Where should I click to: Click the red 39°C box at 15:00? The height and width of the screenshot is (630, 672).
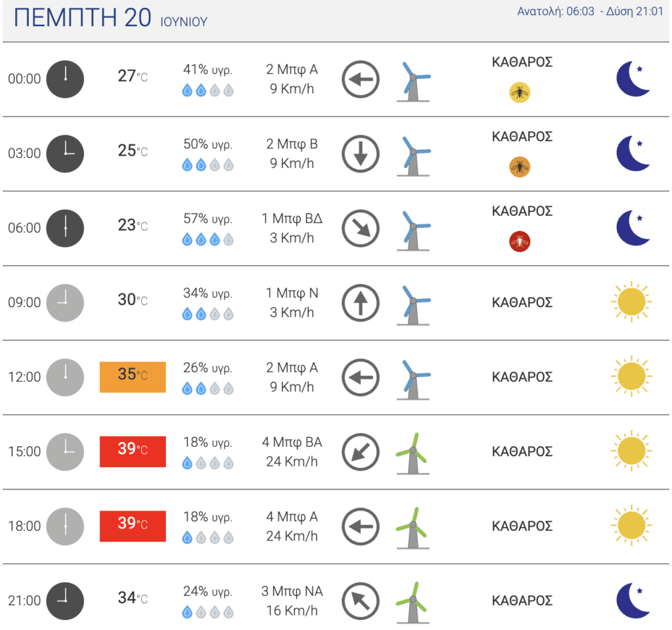coord(133,451)
